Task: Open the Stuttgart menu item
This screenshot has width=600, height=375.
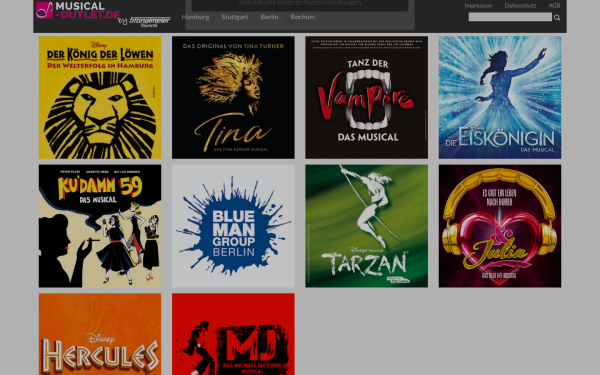Action: pyautogui.click(x=235, y=17)
